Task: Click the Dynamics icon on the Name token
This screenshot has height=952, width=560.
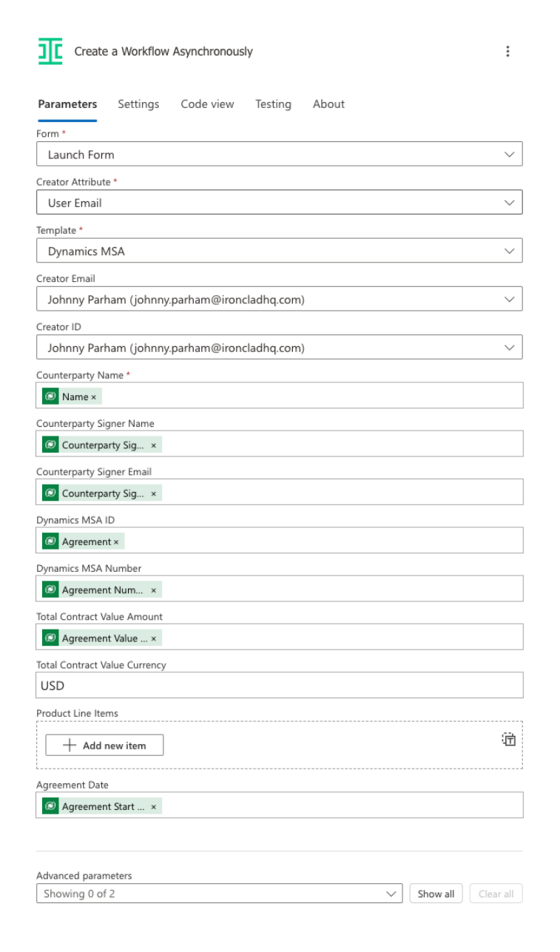Action: click(50, 396)
